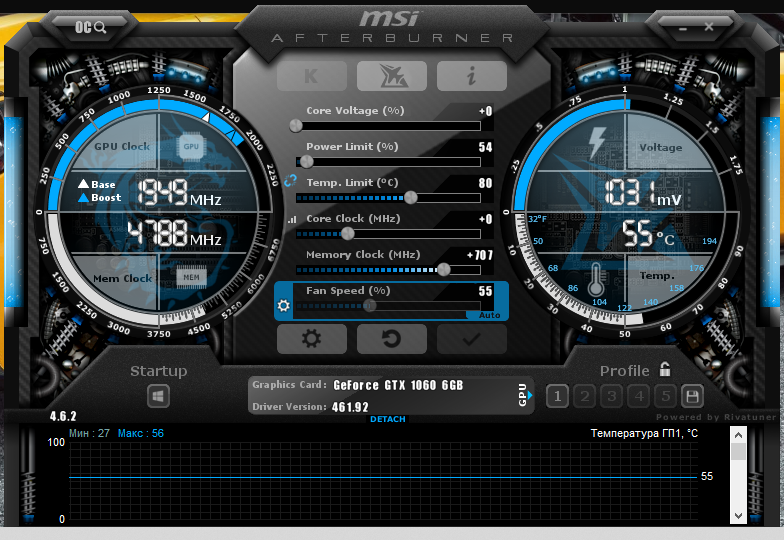Click the GPU chip icon on the gauge

pyautogui.click(x=191, y=146)
